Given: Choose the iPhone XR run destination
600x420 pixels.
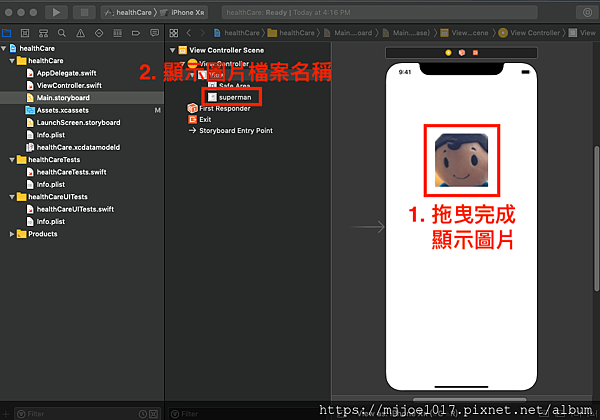Looking at the screenshot, I should pyautogui.click(x=182, y=13).
